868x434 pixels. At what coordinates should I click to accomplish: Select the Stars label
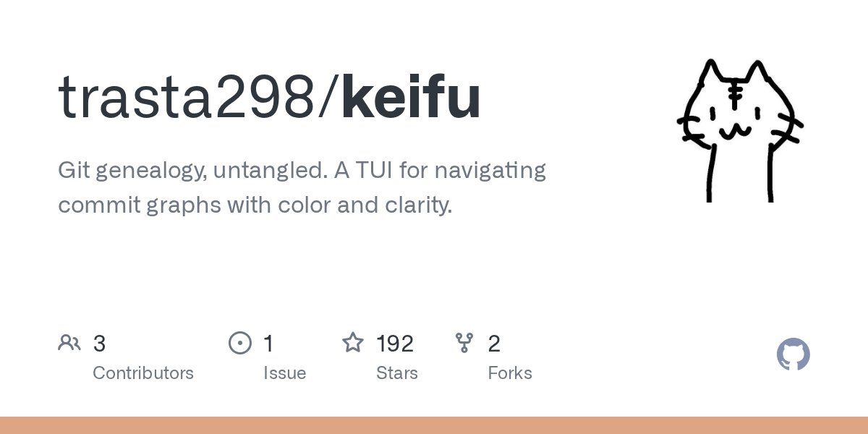[397, 373]
